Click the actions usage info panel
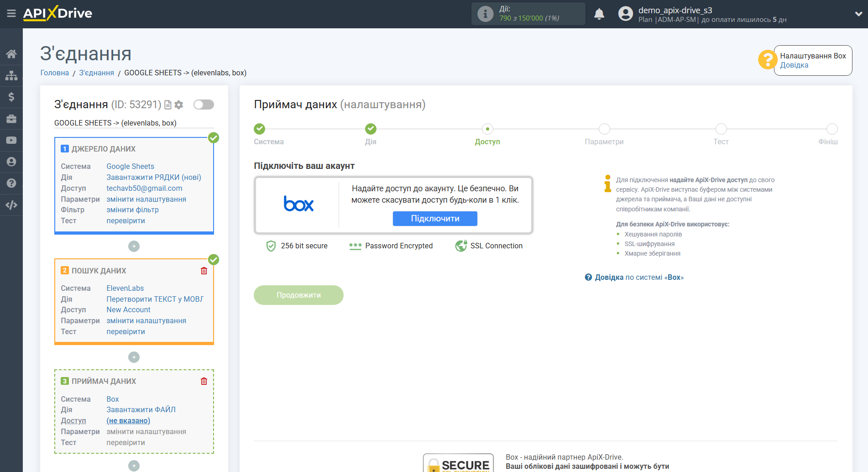 click(x=528, y=14)
